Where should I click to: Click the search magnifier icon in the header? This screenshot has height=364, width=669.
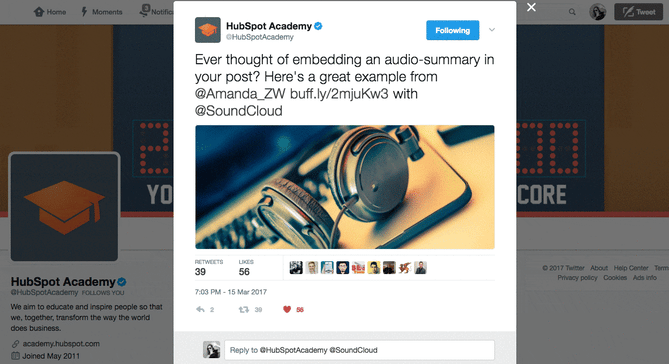[x=572, y=12]
